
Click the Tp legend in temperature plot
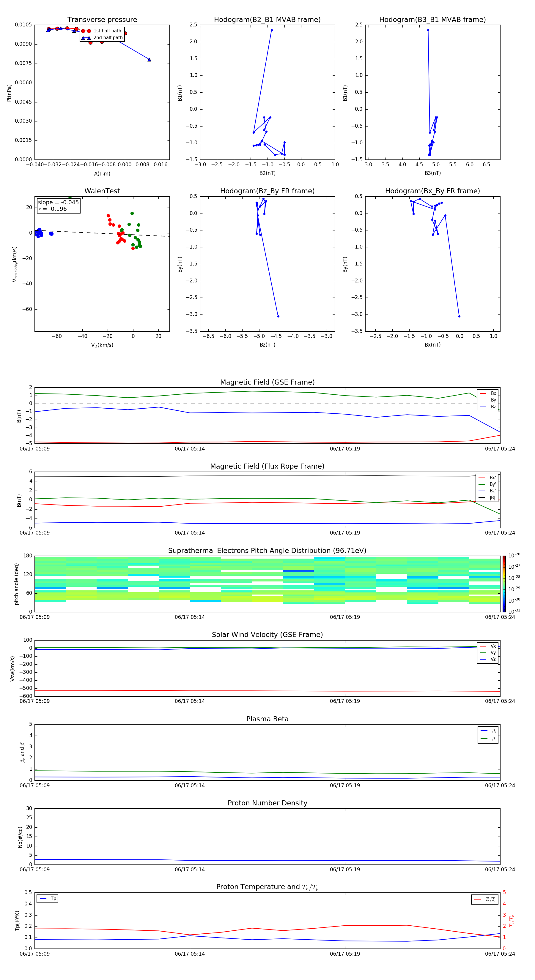[48, 899]
